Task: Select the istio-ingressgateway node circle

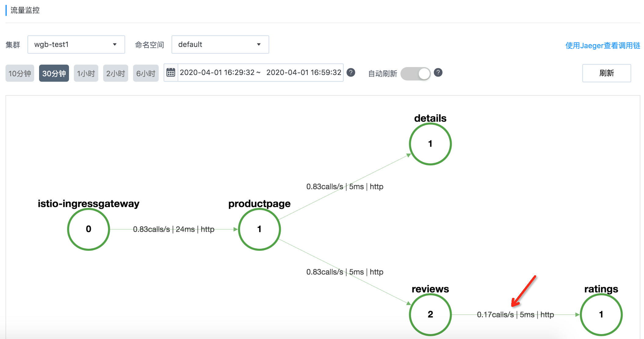Action: click(89, 229)
